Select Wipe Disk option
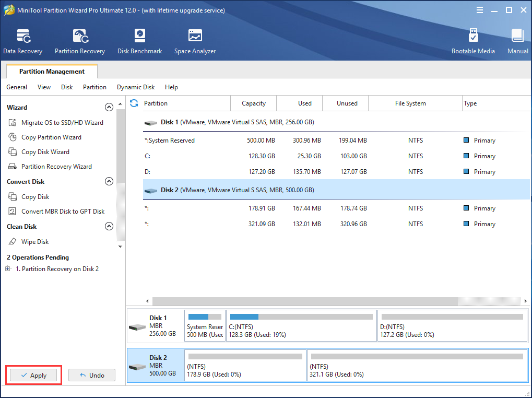532x398 pixels. 29,241
